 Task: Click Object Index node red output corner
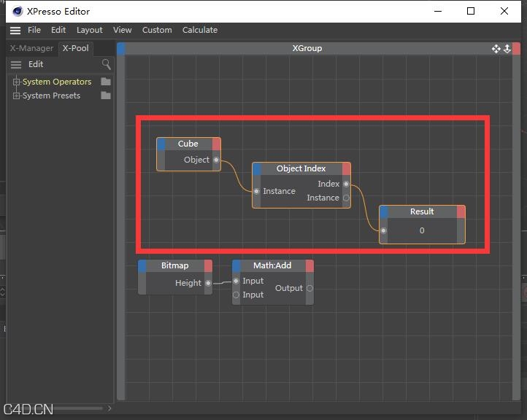click(x=346, y=168)
